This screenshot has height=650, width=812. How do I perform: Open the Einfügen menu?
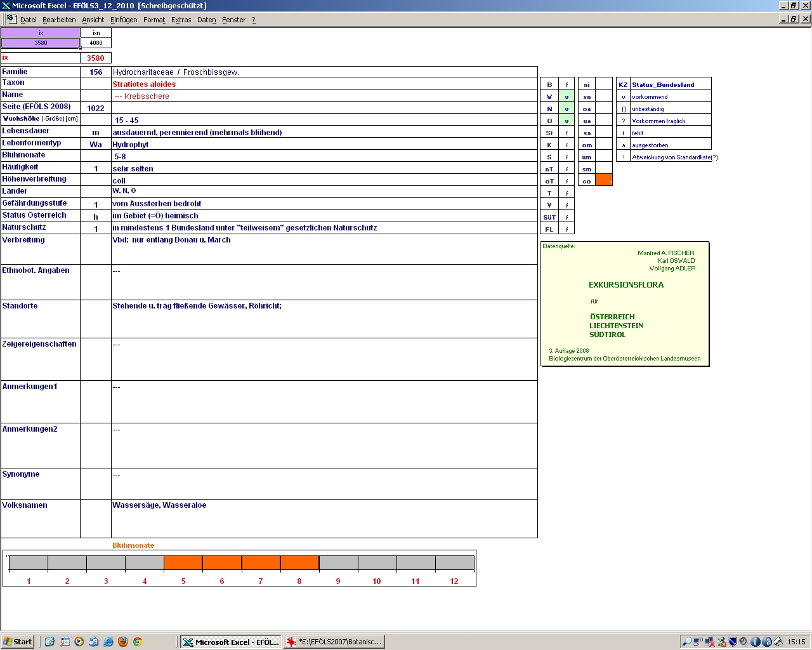pyautogui.click(x=124, y=20)
